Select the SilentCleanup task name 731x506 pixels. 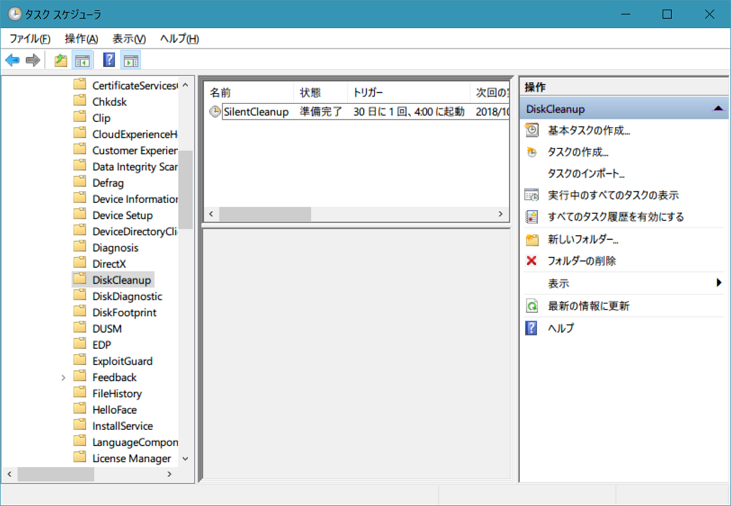tap(256, 112)
